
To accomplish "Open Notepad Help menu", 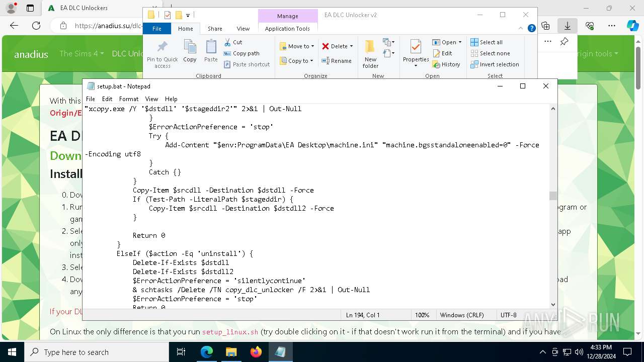I will [171, 99].
